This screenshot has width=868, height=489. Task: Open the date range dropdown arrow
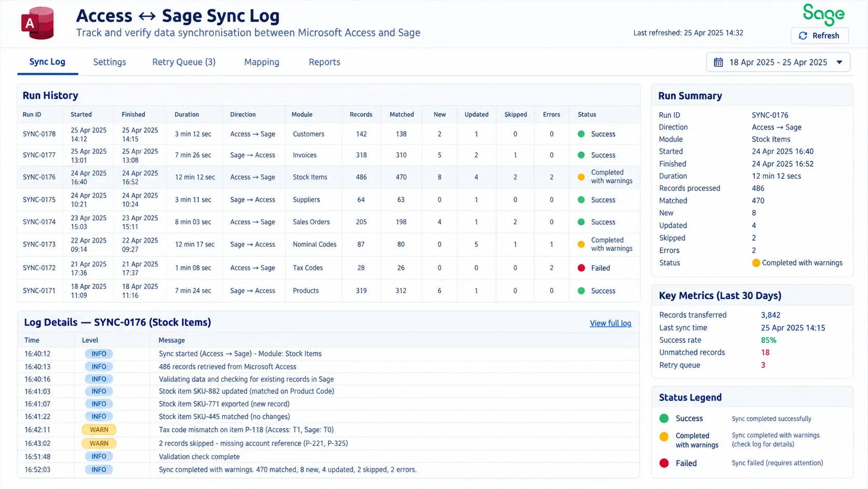(839, 62)
